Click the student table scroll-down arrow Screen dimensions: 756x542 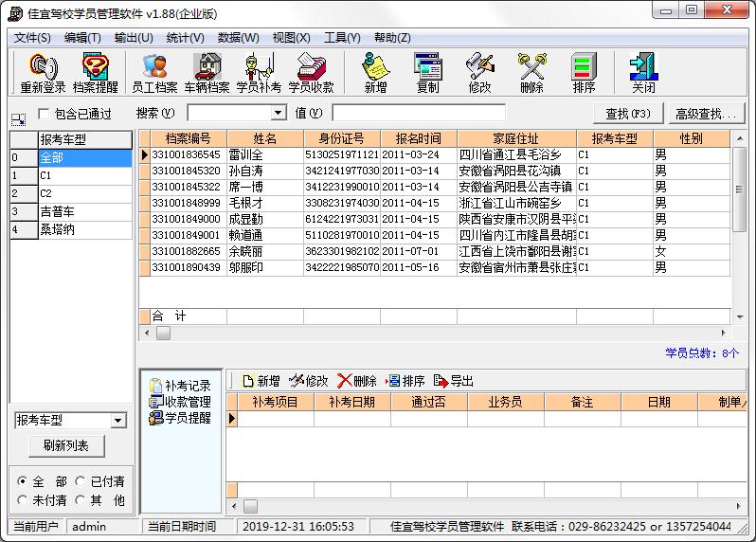740,316
